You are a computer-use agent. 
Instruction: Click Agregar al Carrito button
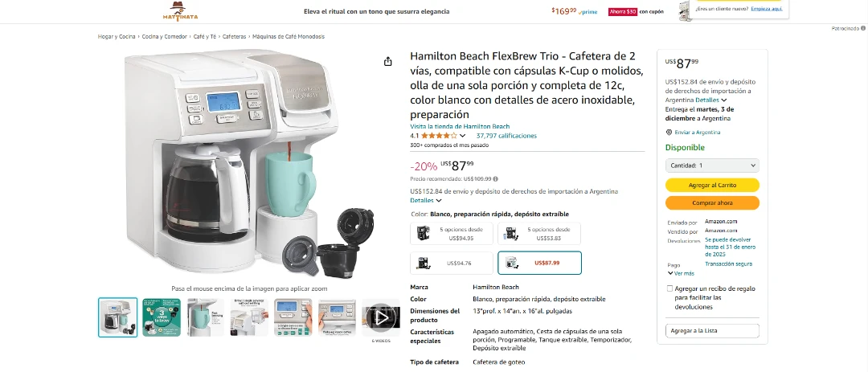[x=712, y=185]
